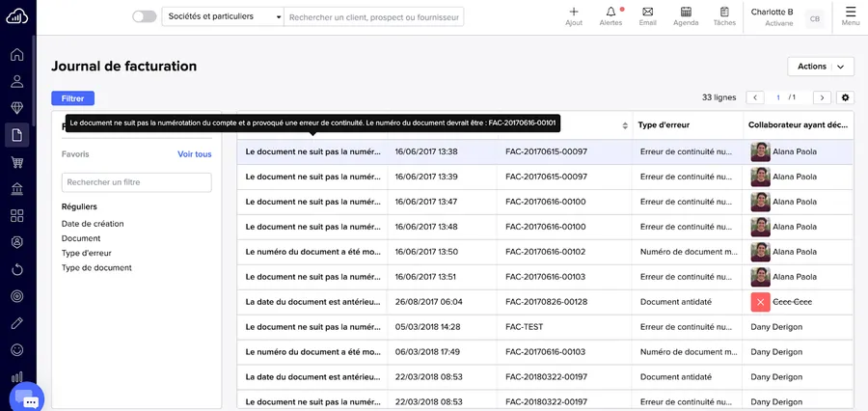The image size is (868, 411).
Task: Open the Email envelope icon
Action: pos(648,16)
